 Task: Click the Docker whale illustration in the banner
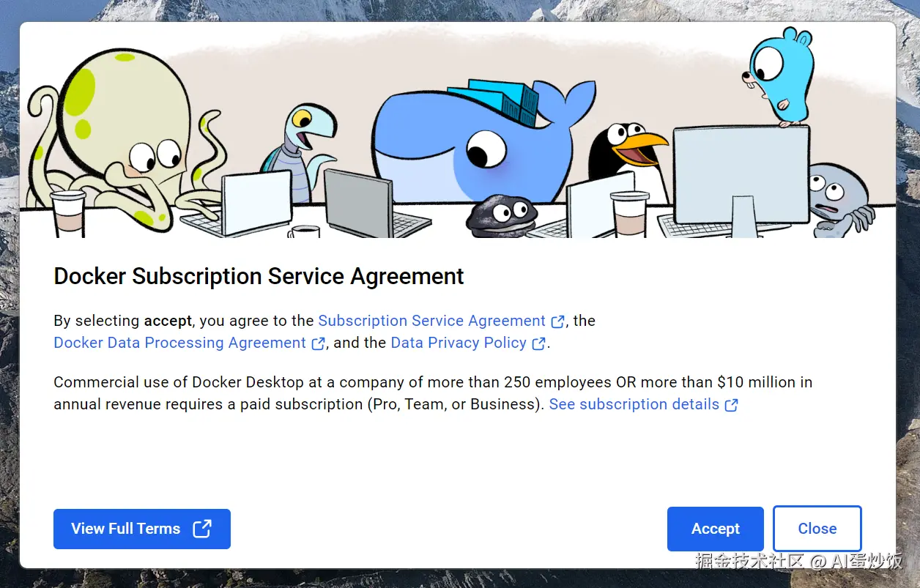[482, 141]
